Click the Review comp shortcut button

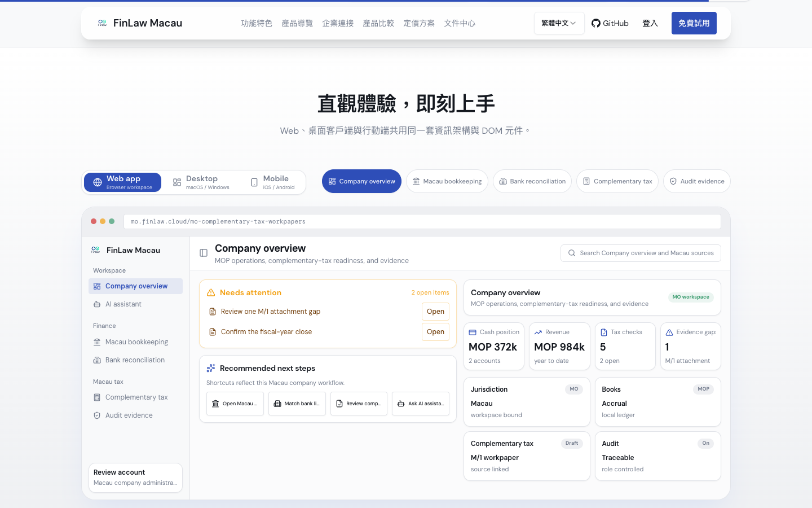pyautogui.click(x=359, y=404)
